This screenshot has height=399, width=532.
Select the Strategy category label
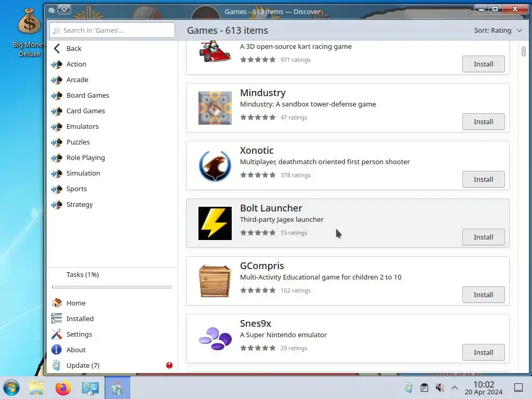(x=79, y=205)
